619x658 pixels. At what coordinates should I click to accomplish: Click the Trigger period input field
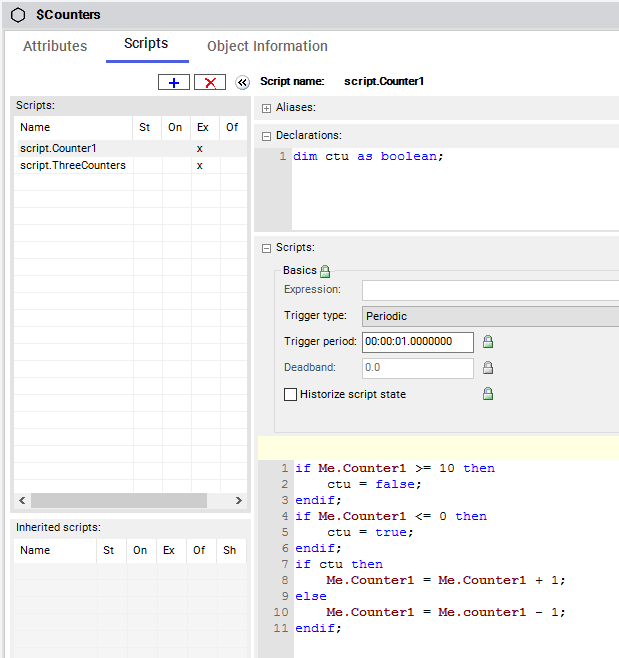(417, 342)
